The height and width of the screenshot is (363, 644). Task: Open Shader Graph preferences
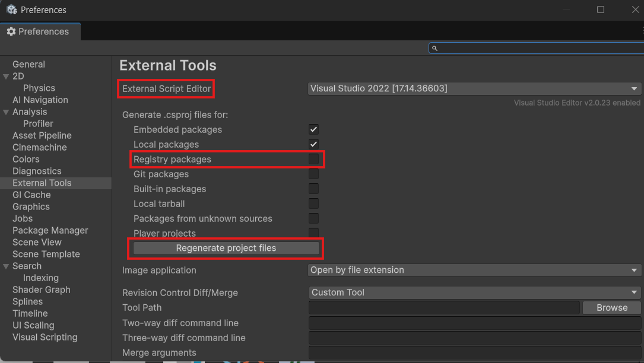(42, 290)
